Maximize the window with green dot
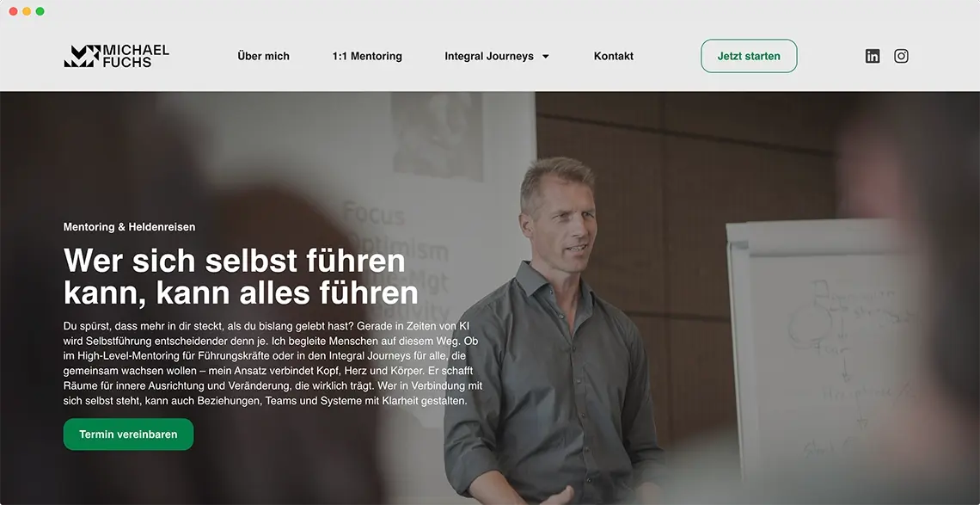980x505 pixels. (40, 11)
